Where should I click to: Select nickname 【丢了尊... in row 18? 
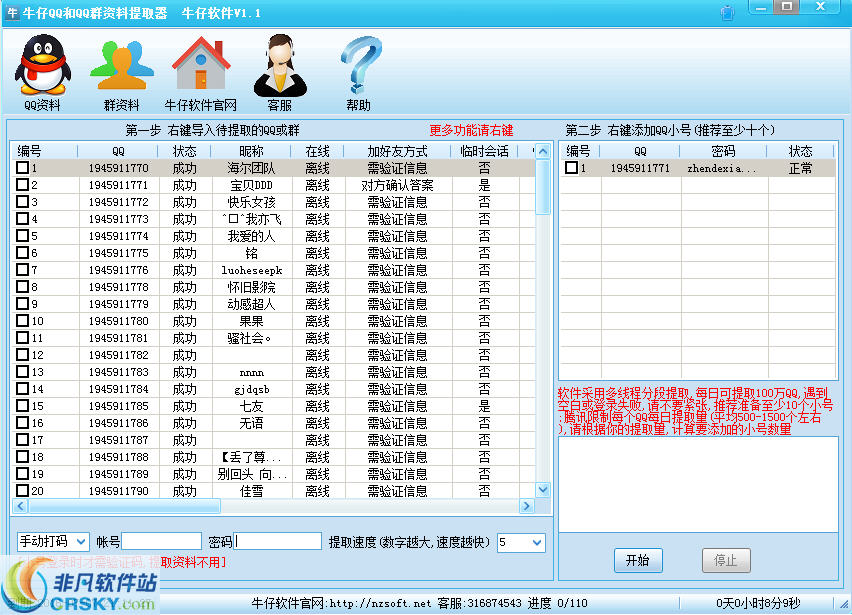[251, 457]
